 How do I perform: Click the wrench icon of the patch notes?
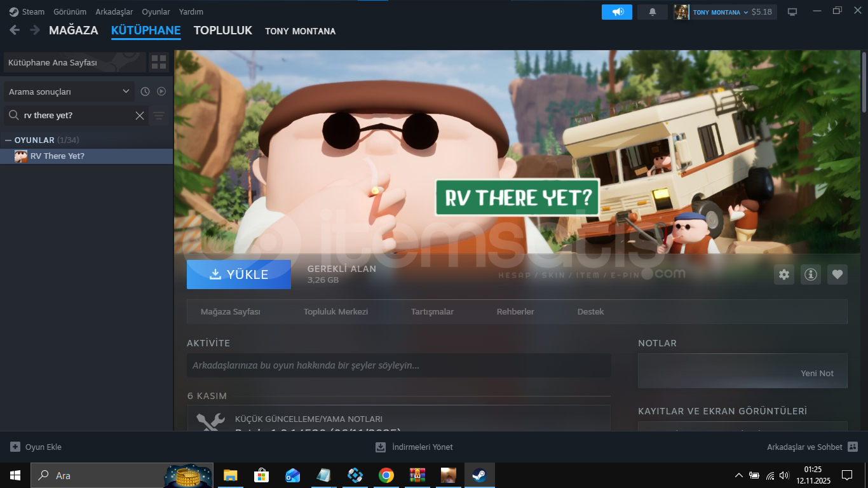[x=210, y=422]
